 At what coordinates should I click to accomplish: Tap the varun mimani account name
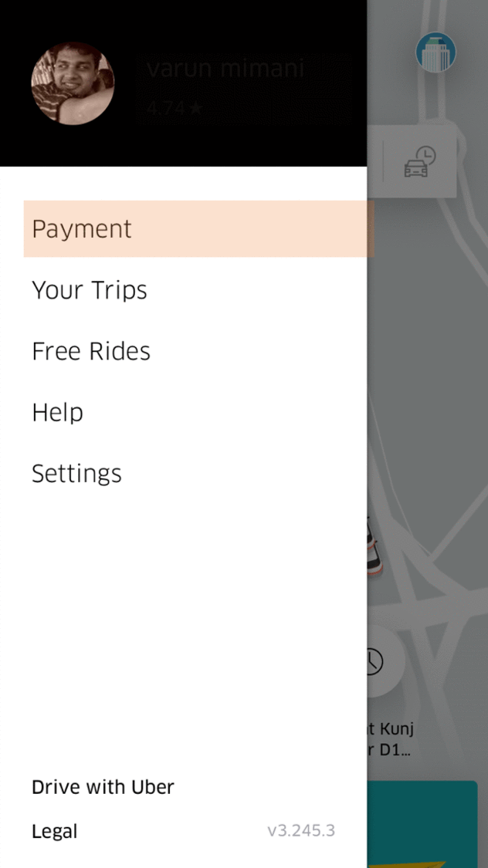(225, 69)
